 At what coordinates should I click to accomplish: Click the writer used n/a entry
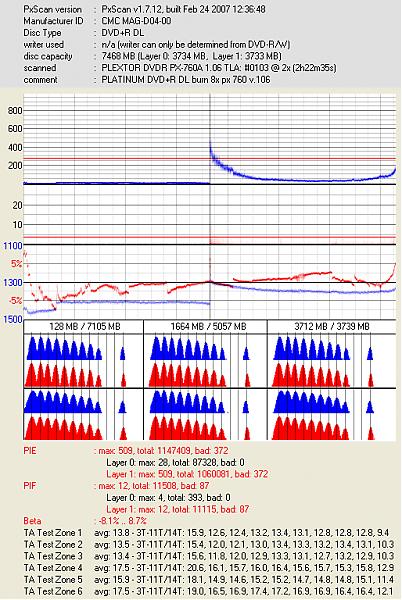coord(196,45)
